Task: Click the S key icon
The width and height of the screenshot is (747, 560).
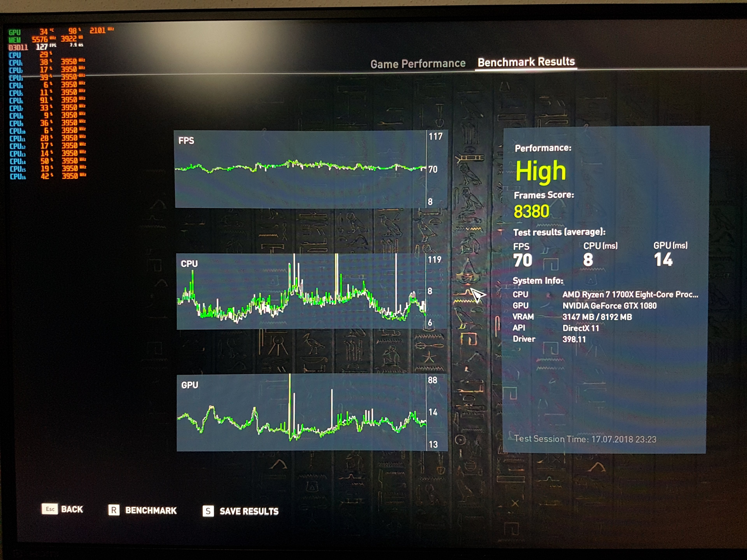Action: [208, 511]
